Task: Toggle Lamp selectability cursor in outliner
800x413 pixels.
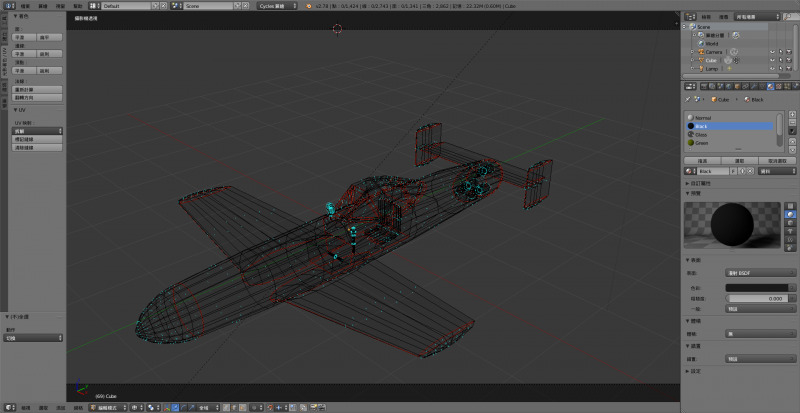Action: coord(781,68)
